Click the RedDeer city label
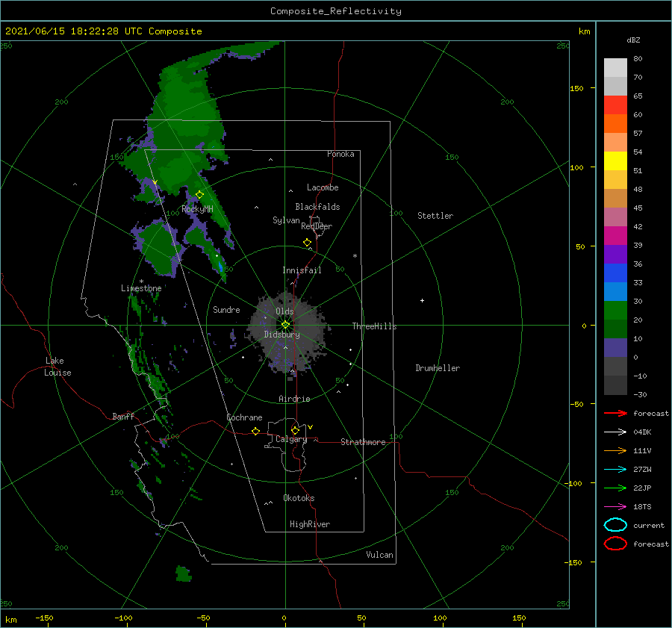Viewport: 672px width, 628px height. click(x=317, y=226)
